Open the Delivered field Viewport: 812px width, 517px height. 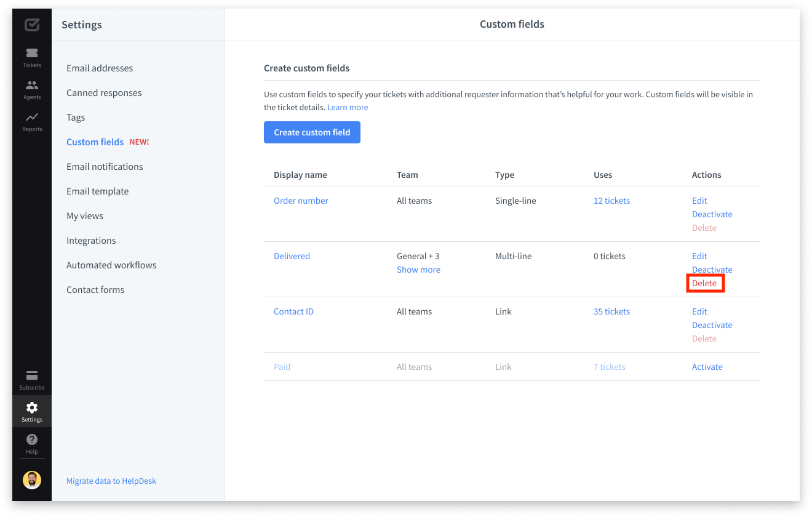point(292,256)
